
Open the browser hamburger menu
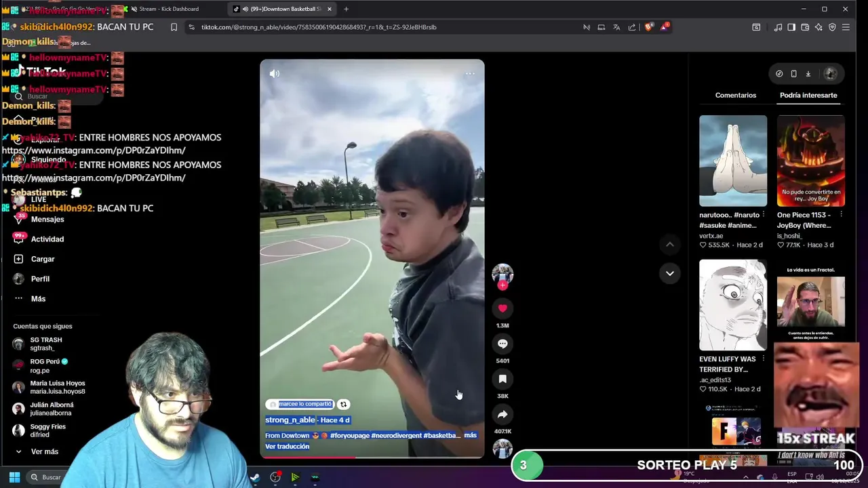(x=846, y=27)
